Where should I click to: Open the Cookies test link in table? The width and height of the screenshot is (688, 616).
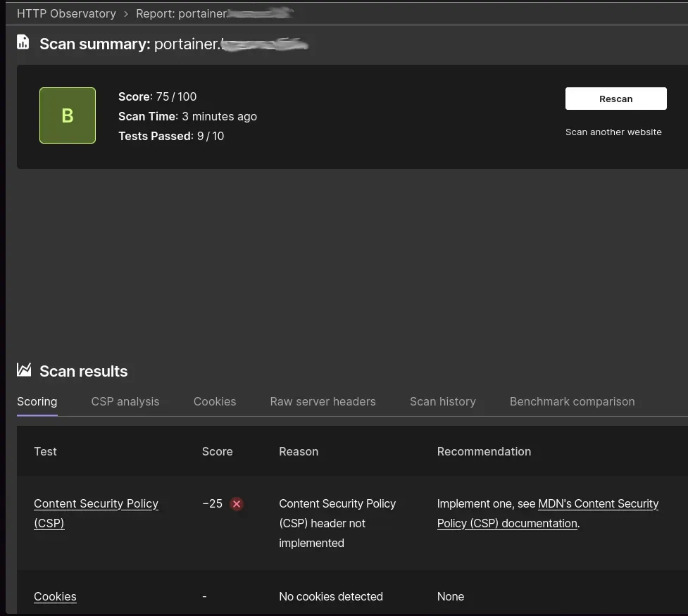pyautogui.click(x=55, y=597)
